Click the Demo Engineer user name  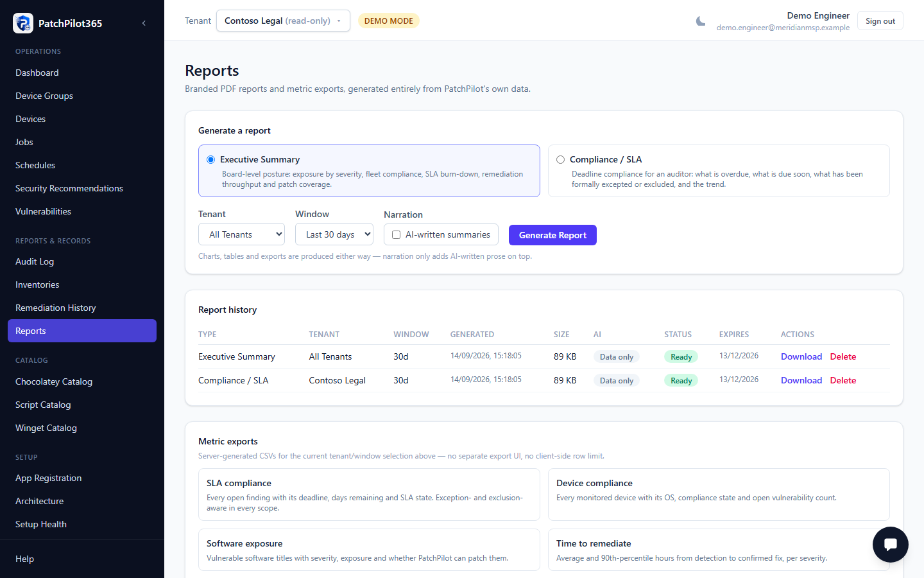[x=818, y=15]
